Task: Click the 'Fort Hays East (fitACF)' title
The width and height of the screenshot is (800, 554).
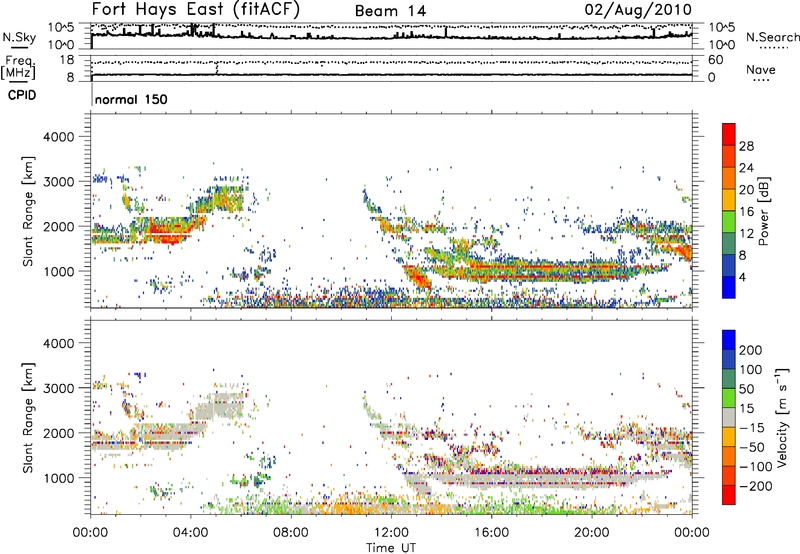Action: tap(196, 9)
